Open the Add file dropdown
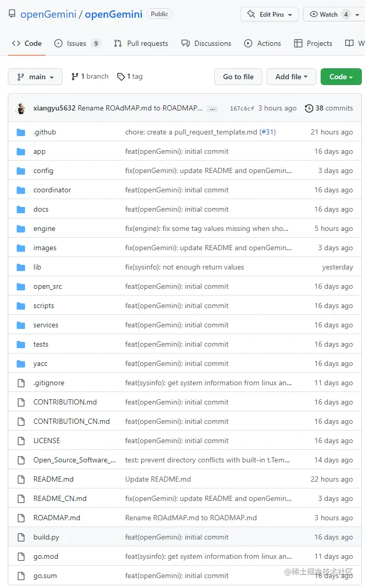This screenshot has width=365, height=588. click(x=291, y=77)
